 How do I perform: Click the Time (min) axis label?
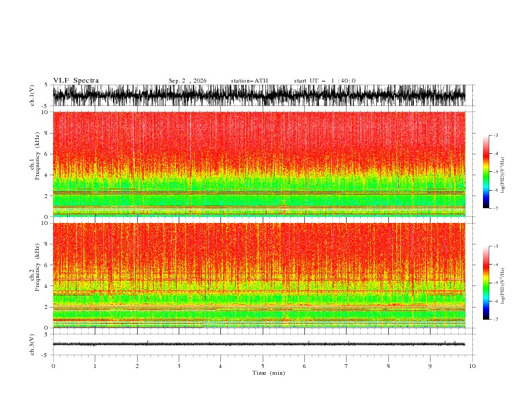click(269, 373)
